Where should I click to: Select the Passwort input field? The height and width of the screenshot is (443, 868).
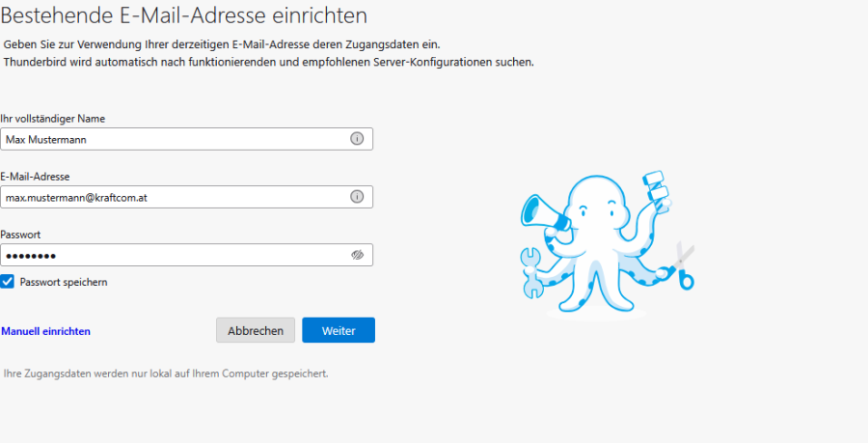pyautogui.click(x=174, y=255)
